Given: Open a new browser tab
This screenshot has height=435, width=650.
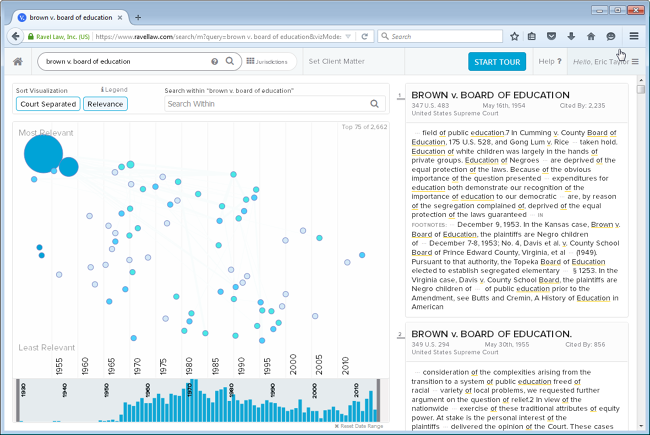Looking at the screenshot, I should pos(138,17).
